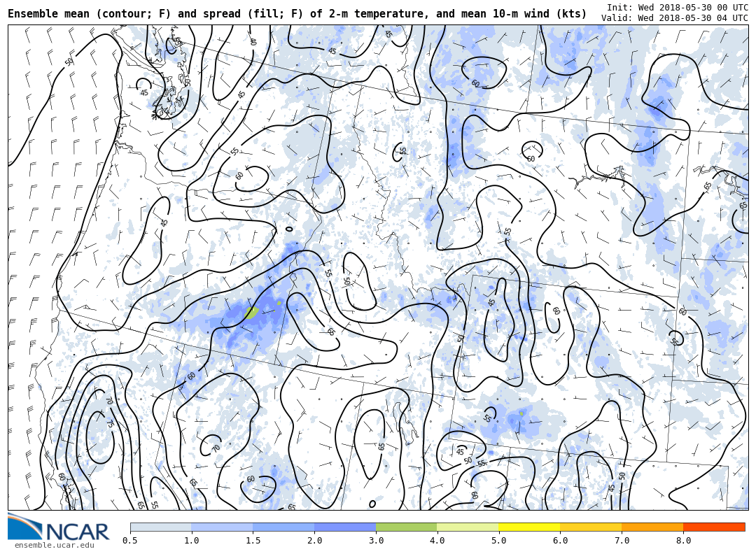
Task: Click the 5.0 tick label on colorbar
Action: pyautogui.click(x=498, y=541)
